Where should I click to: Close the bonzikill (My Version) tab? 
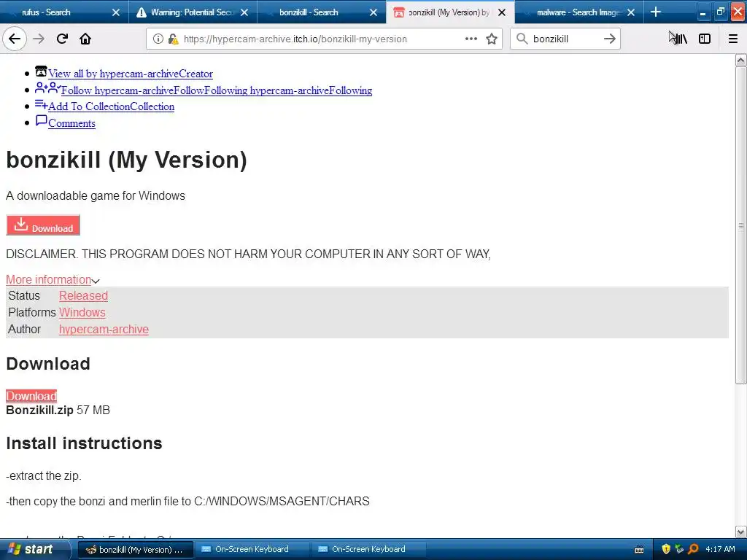pos(502,12)
